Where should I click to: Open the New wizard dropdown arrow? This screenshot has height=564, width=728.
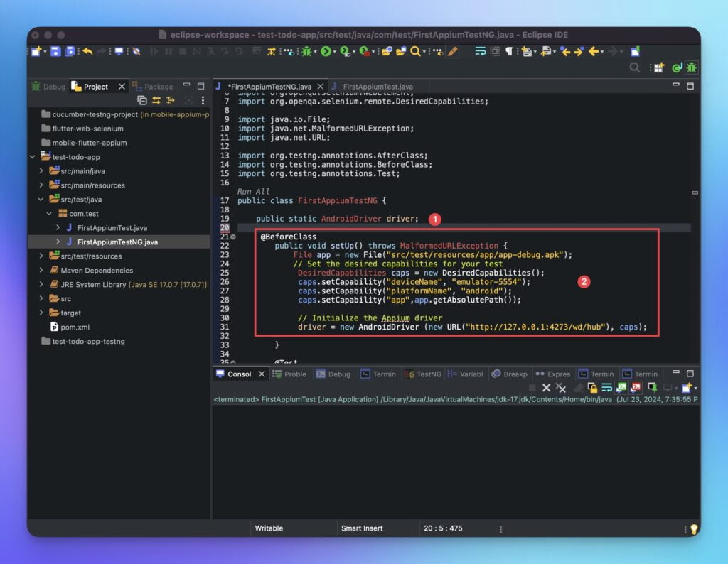click(45, 52)
